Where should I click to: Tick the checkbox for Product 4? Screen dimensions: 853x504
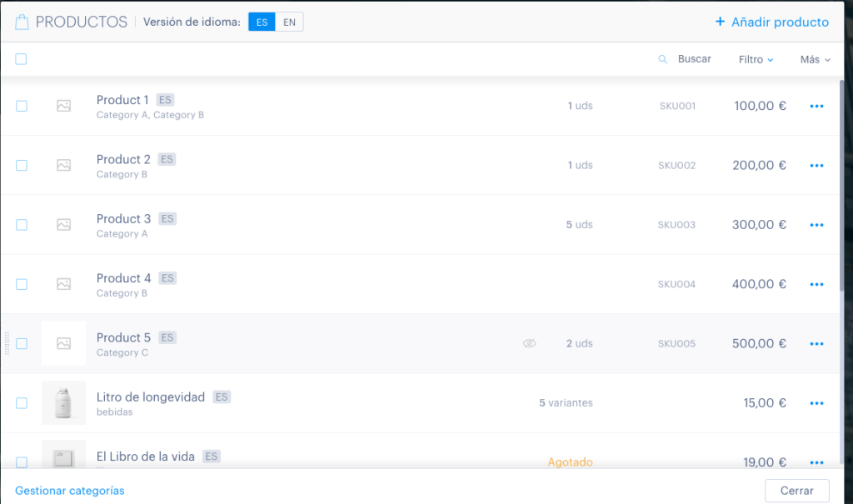(x=22, y=284)
